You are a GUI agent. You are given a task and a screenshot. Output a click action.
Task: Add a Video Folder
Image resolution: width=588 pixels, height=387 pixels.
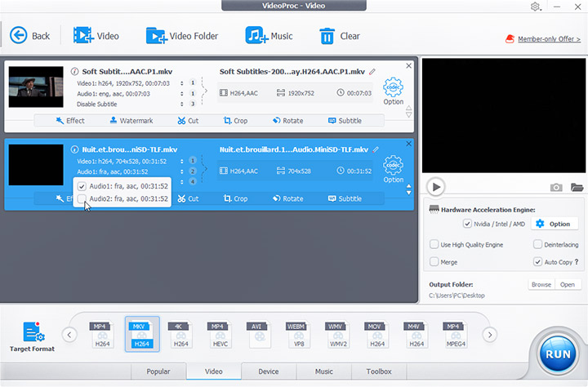(182, 36)
